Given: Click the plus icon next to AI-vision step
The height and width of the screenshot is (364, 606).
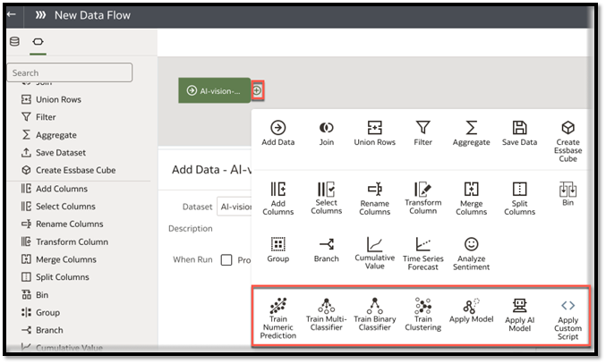Looking at the screenshot, I should pyautogui.click(x=258, y=90).
